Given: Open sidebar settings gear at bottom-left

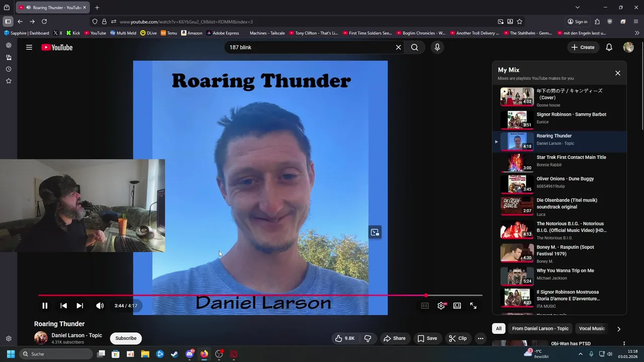Looking at the screenshot, I should click(9, 339).
